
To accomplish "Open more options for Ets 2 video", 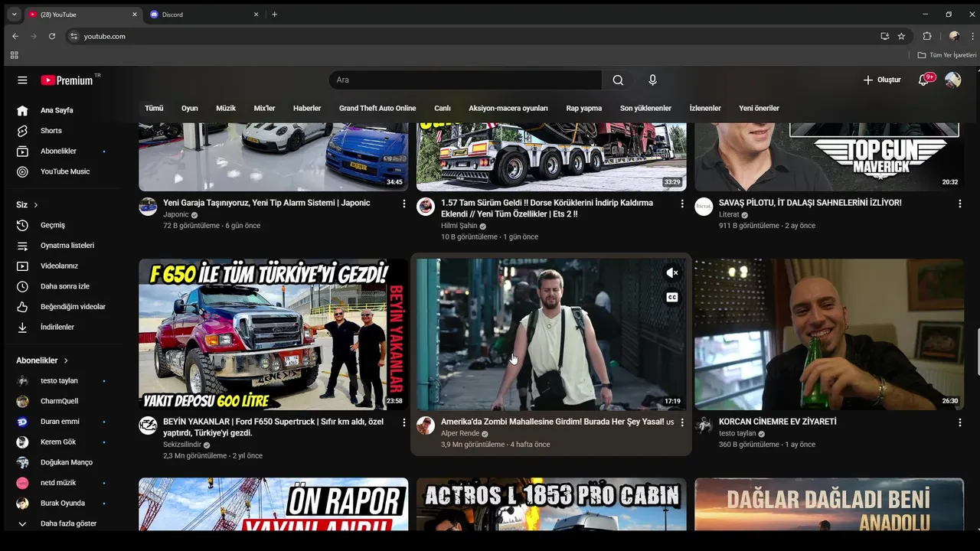I will point(682,204).
